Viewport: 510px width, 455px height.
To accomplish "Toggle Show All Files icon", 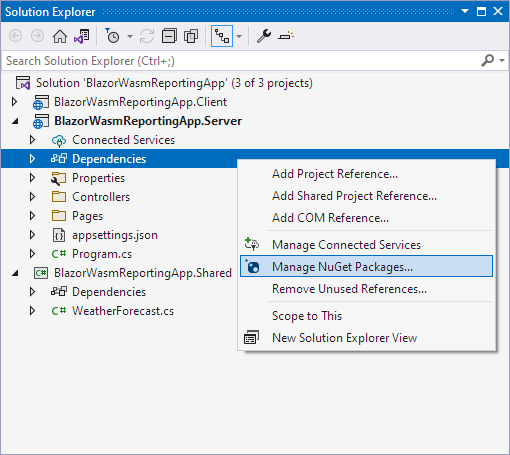I will (191, 36).
